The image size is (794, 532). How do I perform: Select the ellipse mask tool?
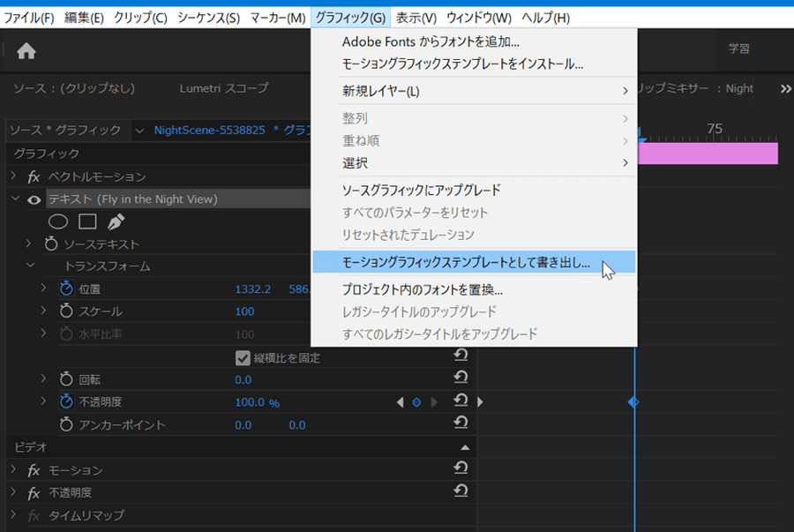point(58,221)
